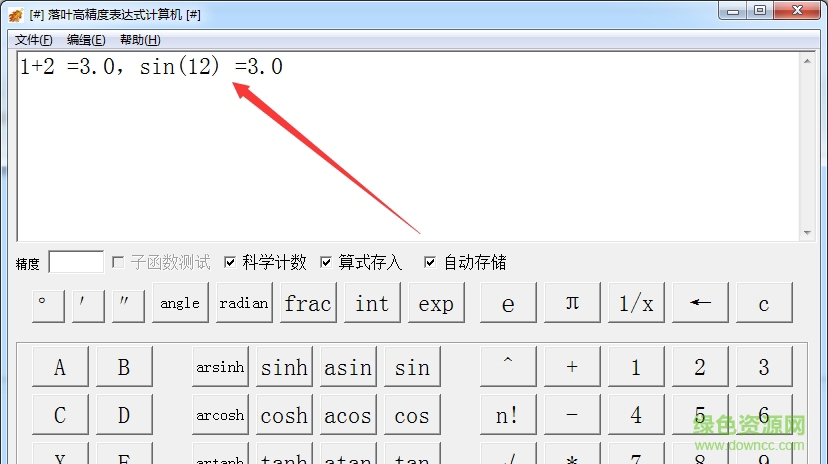Click the arsinh function button
Image resolution: width=828 pixels, height=464 pixels.
point(220,367)
